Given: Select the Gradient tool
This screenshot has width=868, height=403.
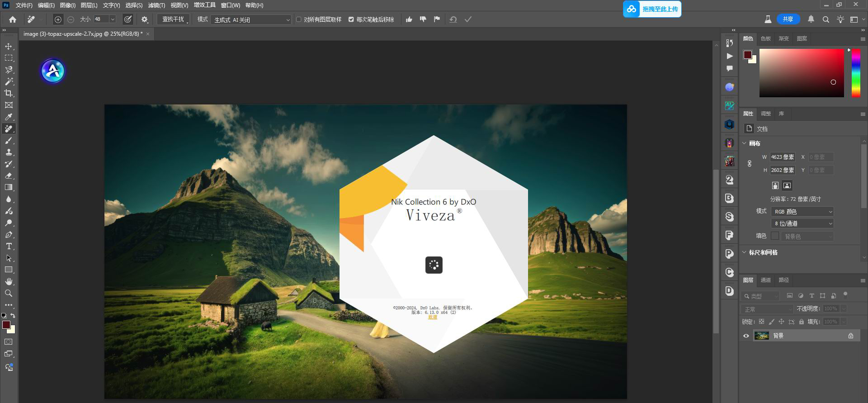Looking at the screenshot, I should pyautogui.click(x=9, y=187).
